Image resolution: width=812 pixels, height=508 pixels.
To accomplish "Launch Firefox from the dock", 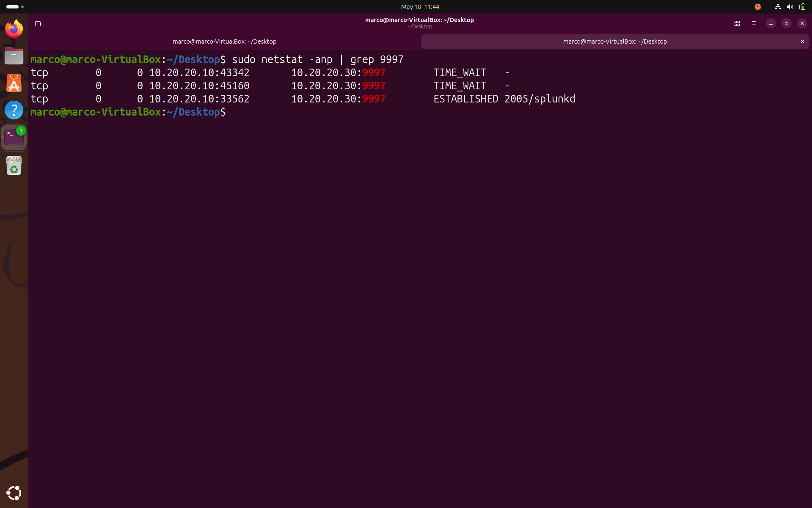I will pyautogui.click(x=14, y=29).
